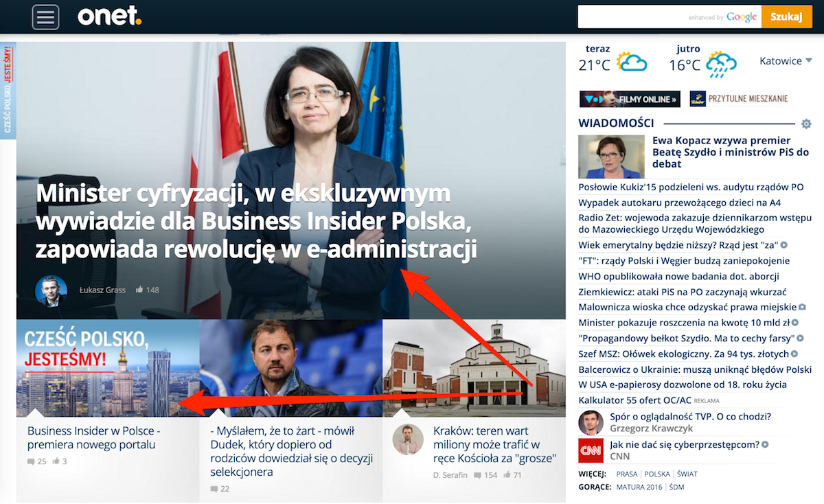
Task: Open Spór o oglądalność TVP article
Action: [690, 417]
